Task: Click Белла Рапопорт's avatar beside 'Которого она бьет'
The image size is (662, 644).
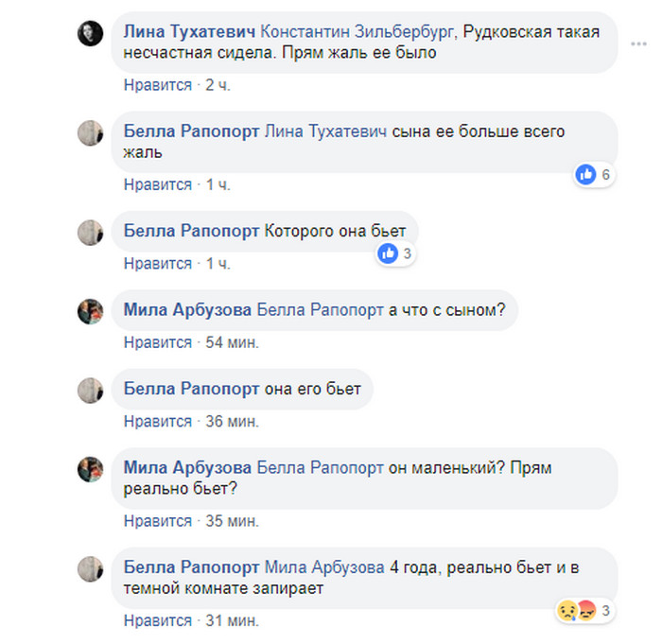Action: [x=90, y=233]
